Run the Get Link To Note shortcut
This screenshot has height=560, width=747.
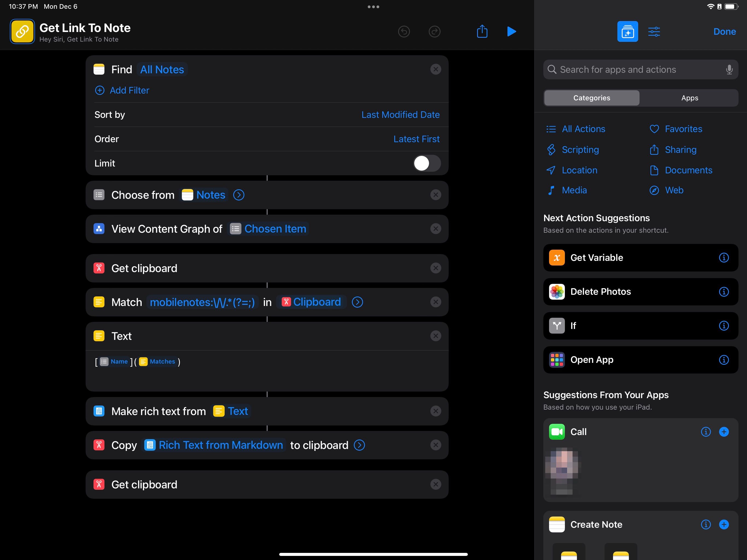[x=511, y=31]
